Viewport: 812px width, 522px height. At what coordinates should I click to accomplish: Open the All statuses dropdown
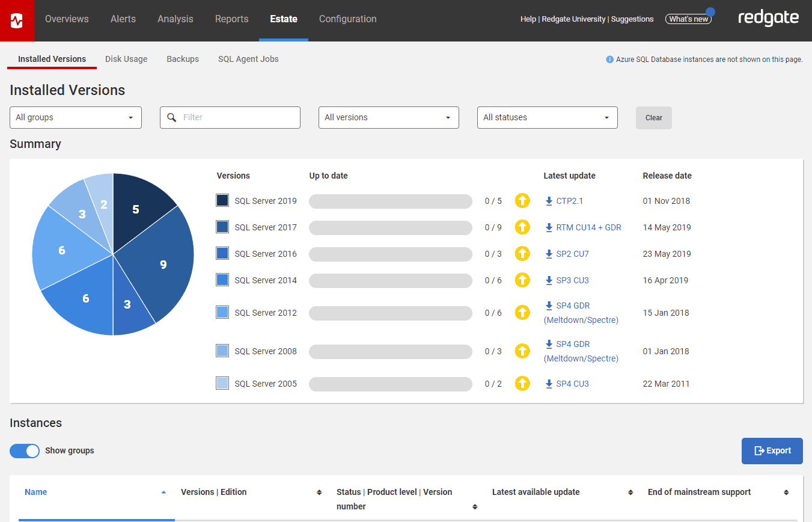click(548, 117)
